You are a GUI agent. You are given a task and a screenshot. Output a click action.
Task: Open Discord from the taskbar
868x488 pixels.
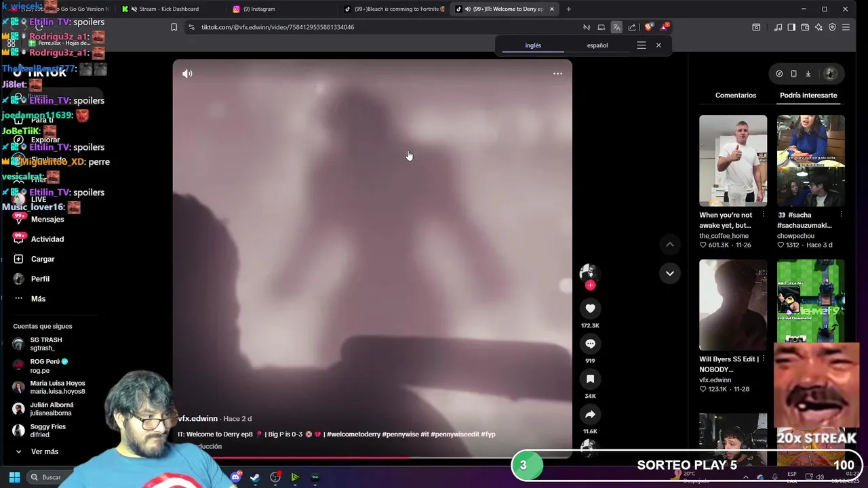[236, 477]
